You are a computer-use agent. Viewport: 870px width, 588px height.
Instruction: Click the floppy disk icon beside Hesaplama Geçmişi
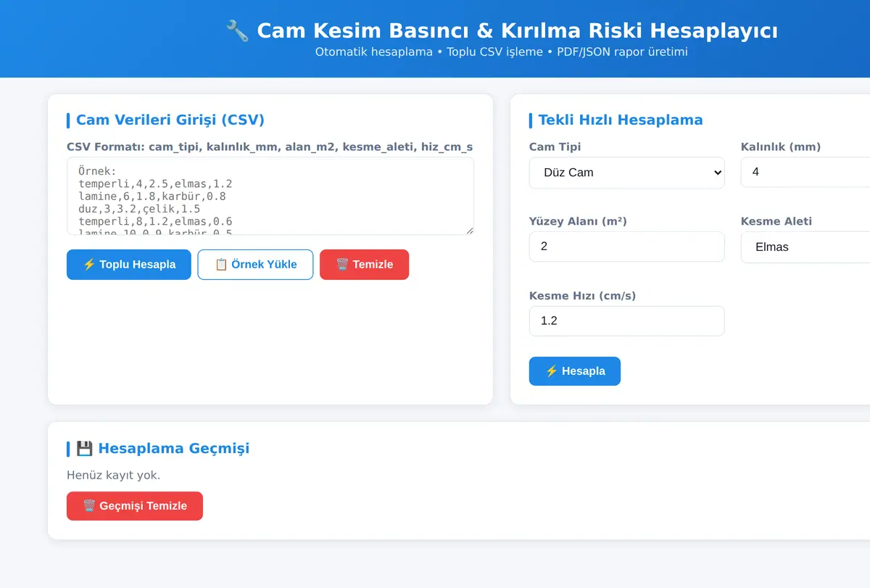[x=84, y=448]
